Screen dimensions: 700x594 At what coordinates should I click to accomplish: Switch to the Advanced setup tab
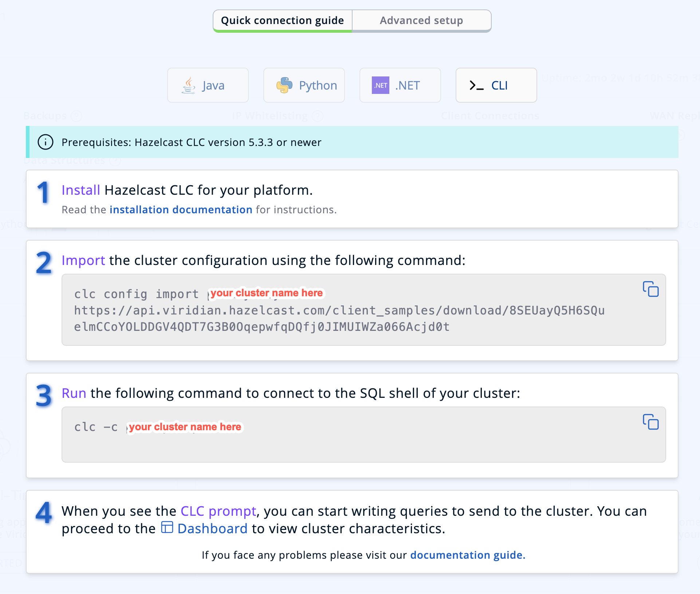pyautogui.click(x=421, y=20)
